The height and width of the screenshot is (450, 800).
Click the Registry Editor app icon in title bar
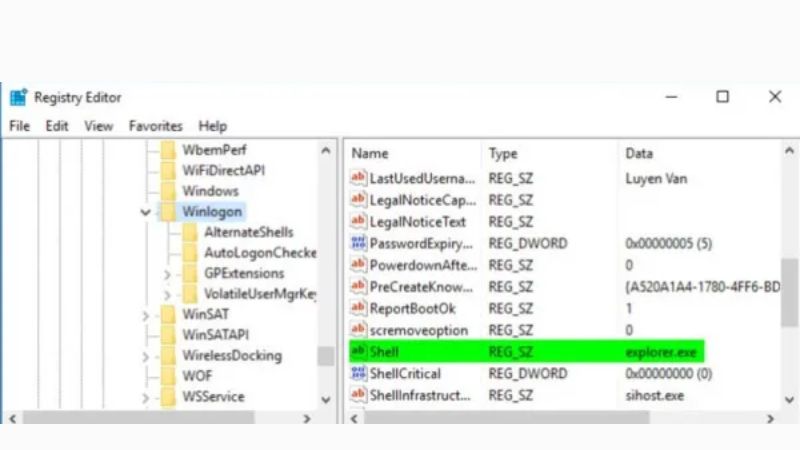pyautogui.click(x=18, y=97)
